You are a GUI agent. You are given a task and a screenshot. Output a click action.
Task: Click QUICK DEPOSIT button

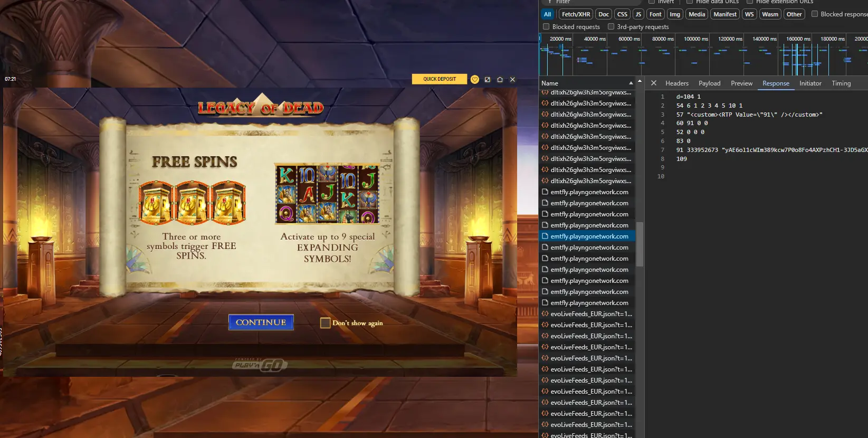[x=440, y=79]
